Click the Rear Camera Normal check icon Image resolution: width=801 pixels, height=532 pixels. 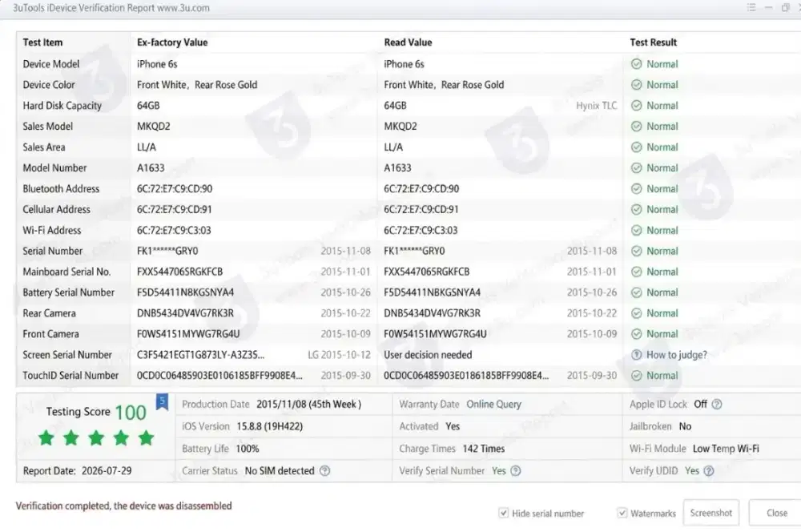pyautogui.click(x=636, y=313)
